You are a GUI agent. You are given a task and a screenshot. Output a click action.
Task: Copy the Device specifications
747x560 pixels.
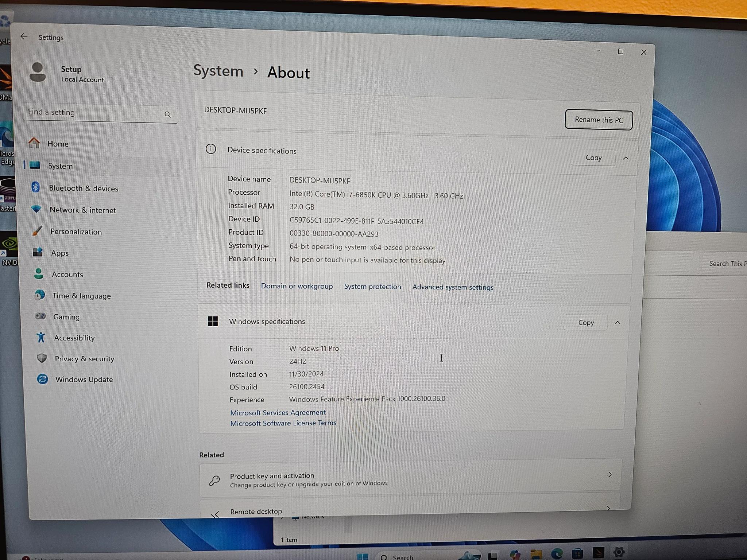[x=593, y=157]
